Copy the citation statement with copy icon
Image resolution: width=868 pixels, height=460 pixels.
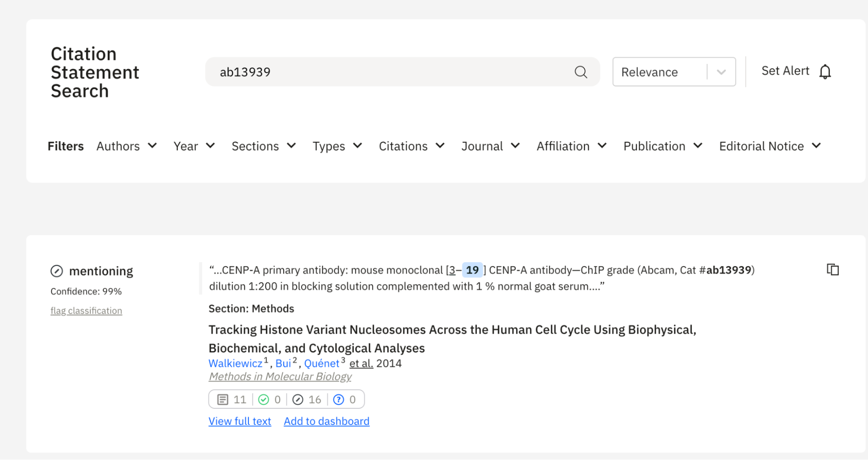pos(832,269)
